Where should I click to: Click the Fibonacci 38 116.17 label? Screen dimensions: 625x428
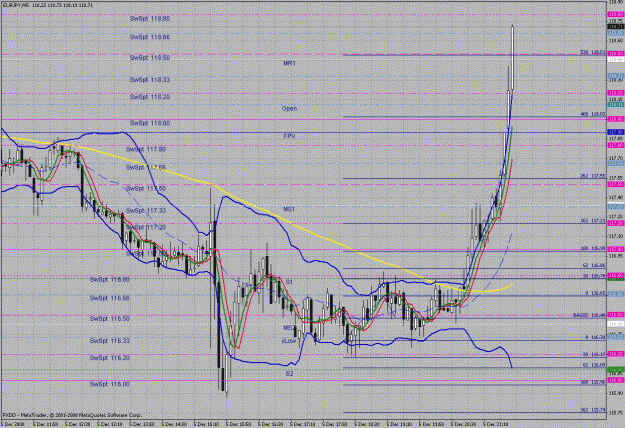(x=594, y=354)
